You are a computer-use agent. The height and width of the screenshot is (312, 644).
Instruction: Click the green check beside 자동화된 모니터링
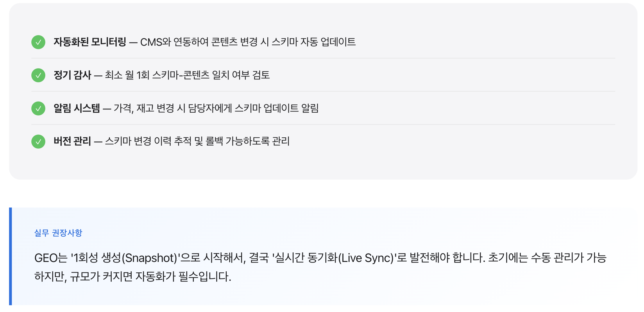coord(38,42)
